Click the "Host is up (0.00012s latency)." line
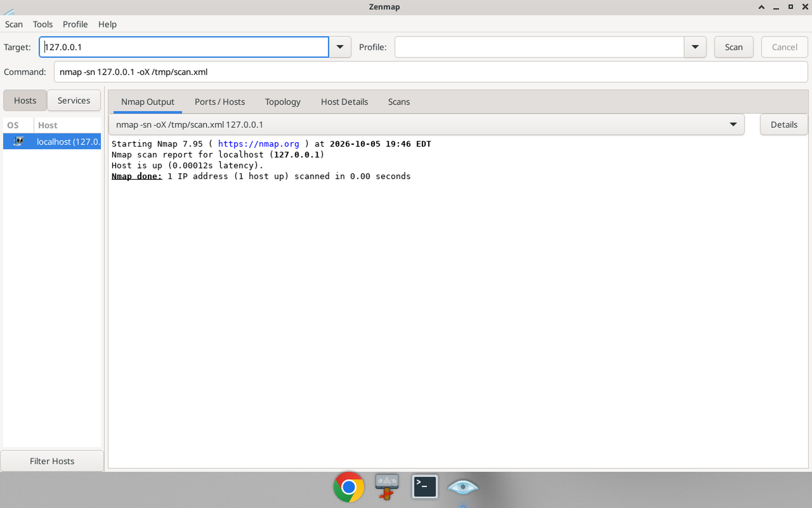812x508 pixels. [187, 166]
